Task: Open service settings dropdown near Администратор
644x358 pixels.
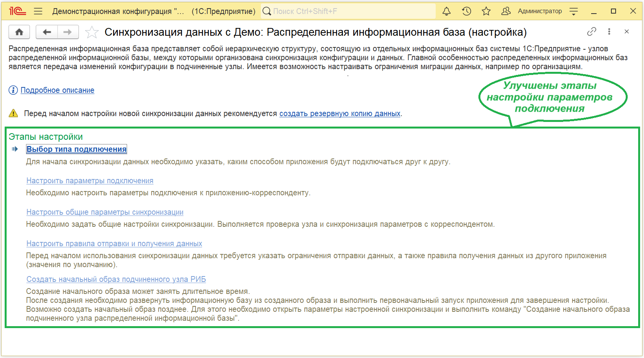Action: 574,11
